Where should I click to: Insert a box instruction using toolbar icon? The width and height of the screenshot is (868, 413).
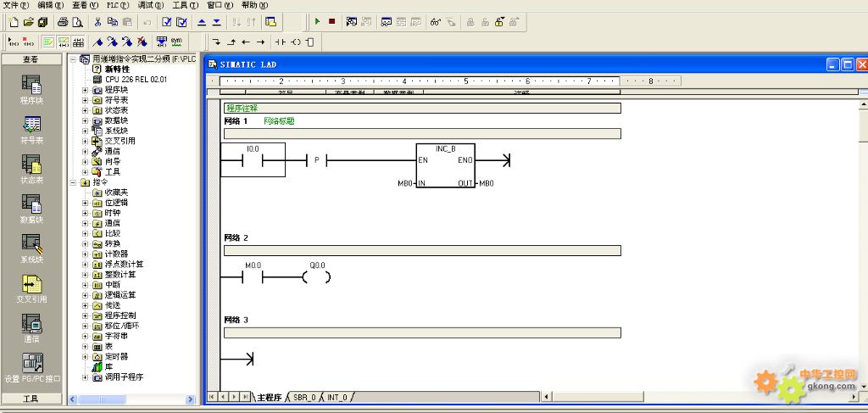309,42
